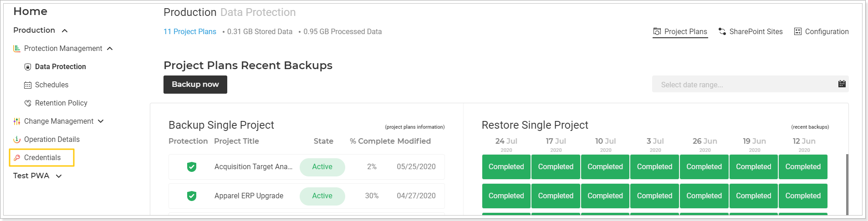Click Active state badge of Apparel ERP Upgrade
868x221 pixels.
click(x=322, y=196)
